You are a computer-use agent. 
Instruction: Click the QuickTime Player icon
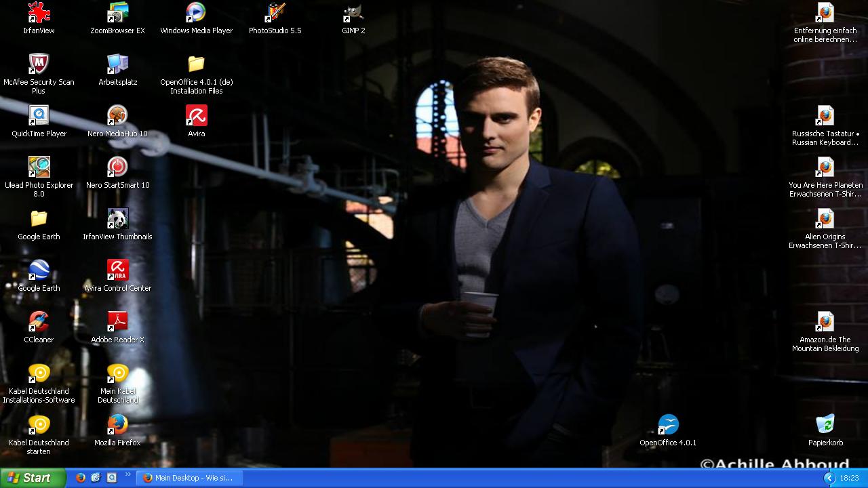tap(39, 116)
